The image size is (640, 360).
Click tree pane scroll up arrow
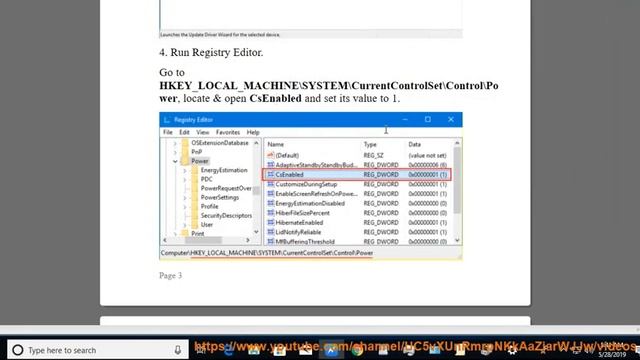pos(256,143)
